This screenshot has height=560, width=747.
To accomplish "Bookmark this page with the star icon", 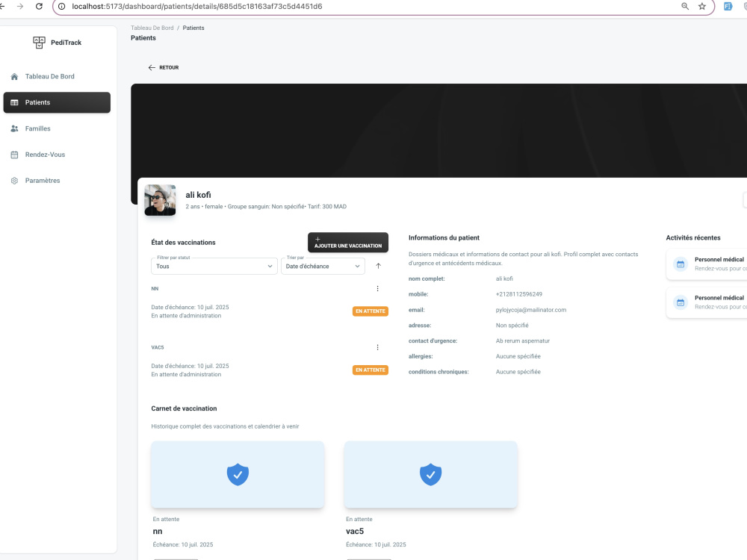I will tap(701, 6).
